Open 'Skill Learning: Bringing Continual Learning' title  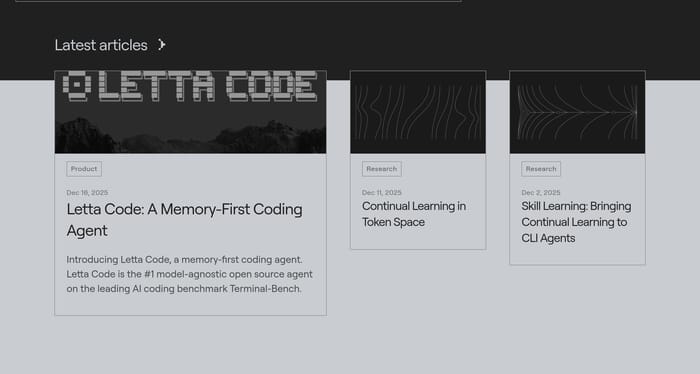[x=576, y=222]
